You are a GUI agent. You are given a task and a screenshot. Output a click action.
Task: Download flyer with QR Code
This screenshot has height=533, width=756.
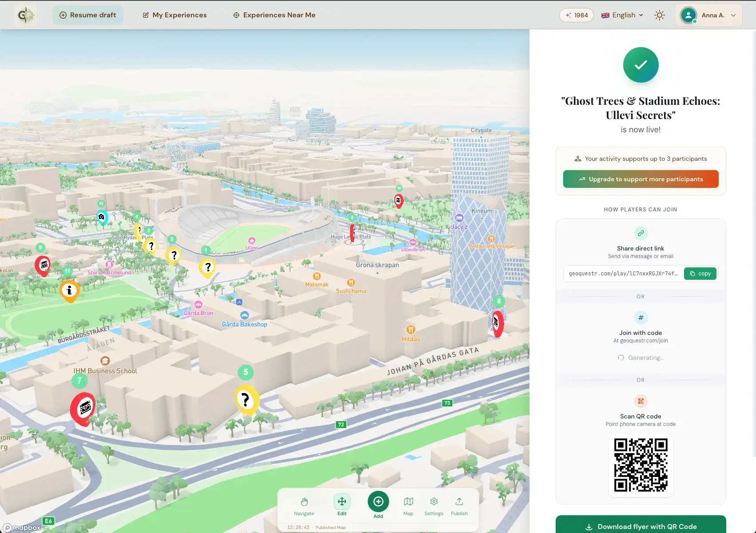(641, 526)
